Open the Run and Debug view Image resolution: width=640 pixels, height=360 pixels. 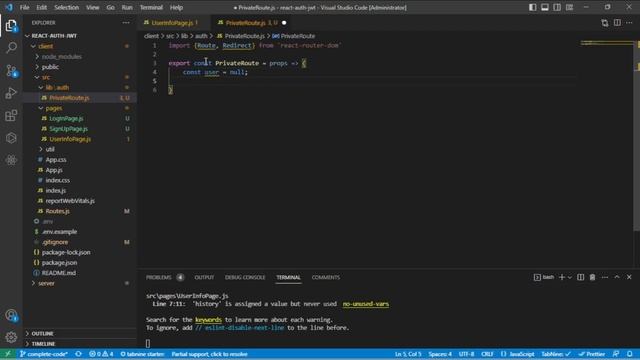[x=11, y=93]
